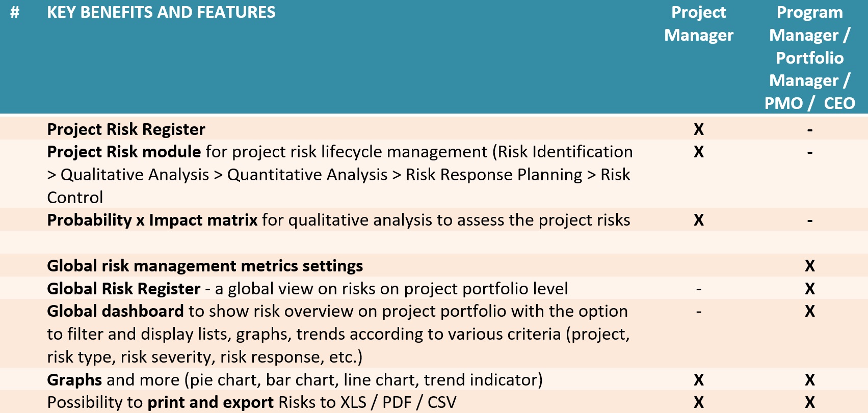Click Project Manager X for Project Risk Register
The width and height of the screenshot is (868, 413).
coord(699,129)
